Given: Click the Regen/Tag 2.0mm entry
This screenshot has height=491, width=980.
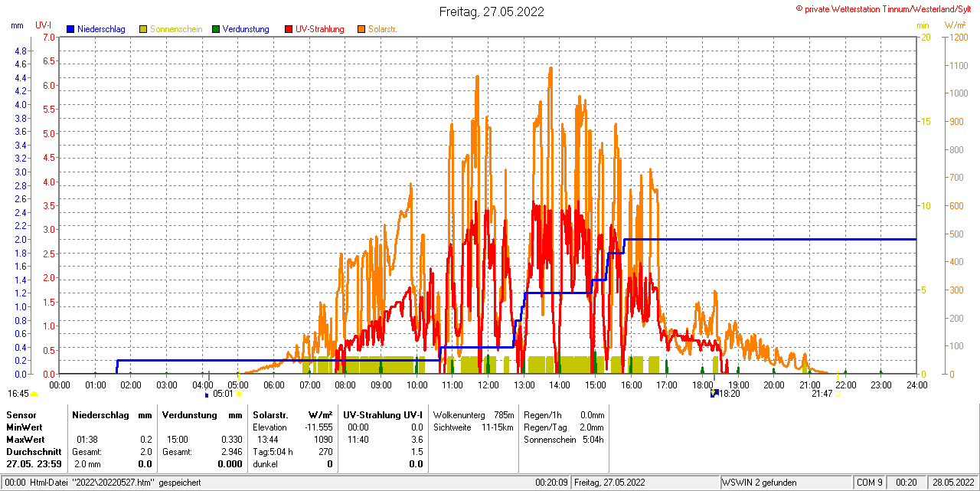Looking at the screenshot, I should tap(563, 427).
